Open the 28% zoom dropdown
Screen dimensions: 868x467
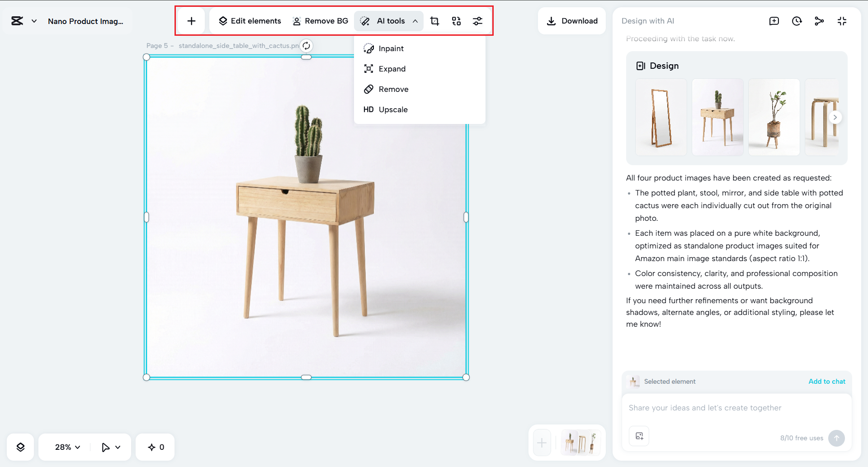coord(67,447)
